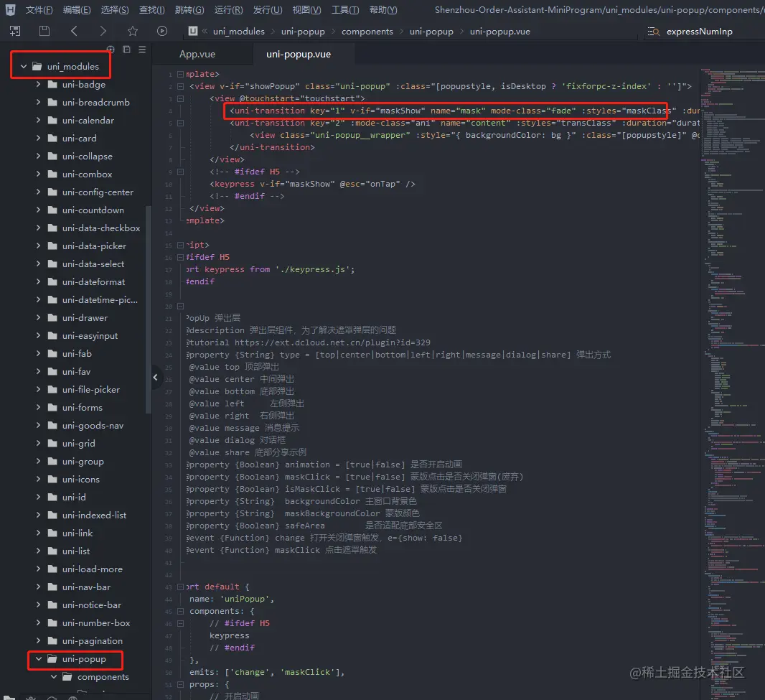
Task: Select the uni-config-center folder
Action: (98, 192)
